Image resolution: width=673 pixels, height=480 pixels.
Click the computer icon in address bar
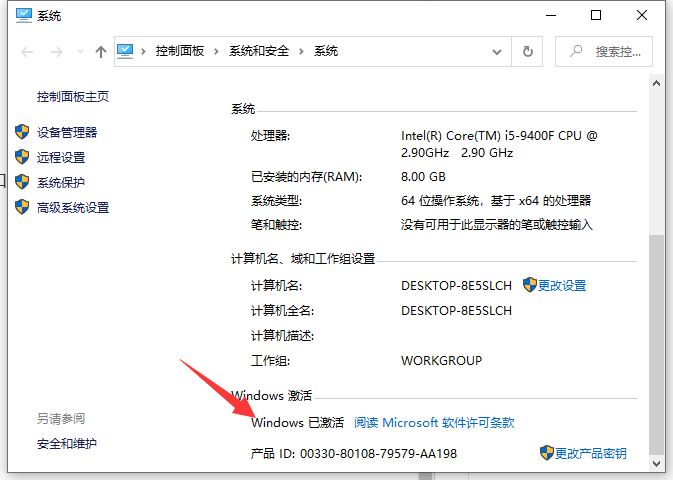[126, 51]
